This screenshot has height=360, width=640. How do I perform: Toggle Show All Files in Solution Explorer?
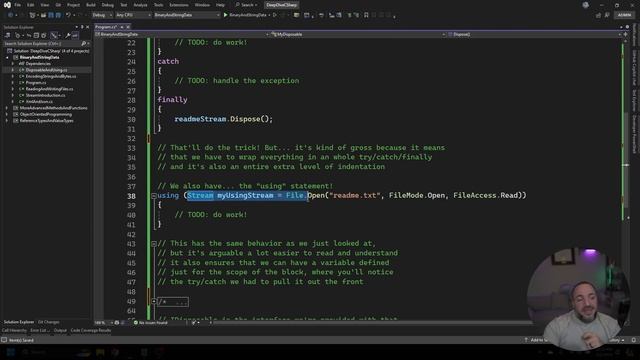(43, 36)
